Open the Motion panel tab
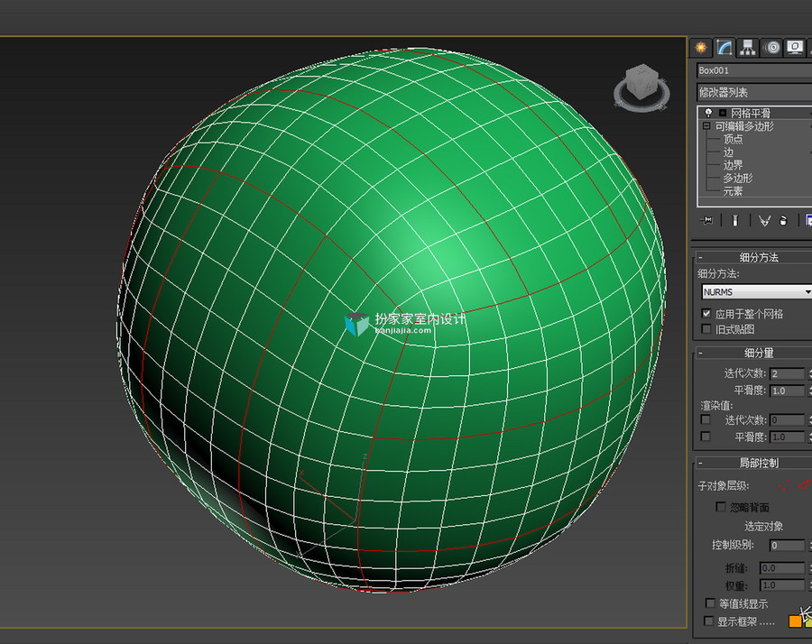Viewport: 812px width, 644px height. [771, 48]
